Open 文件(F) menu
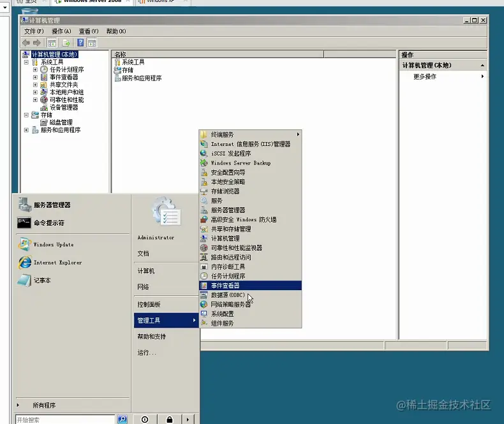 pos(34,31)
